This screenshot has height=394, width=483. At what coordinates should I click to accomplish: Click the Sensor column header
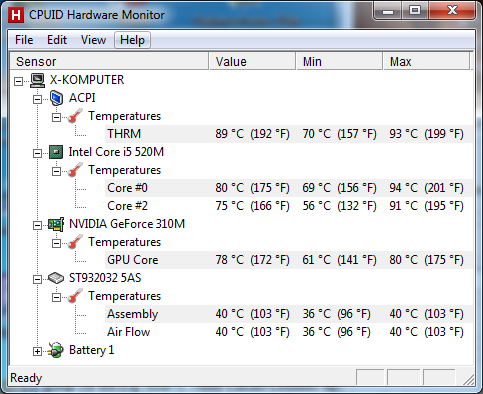point(109,61)
